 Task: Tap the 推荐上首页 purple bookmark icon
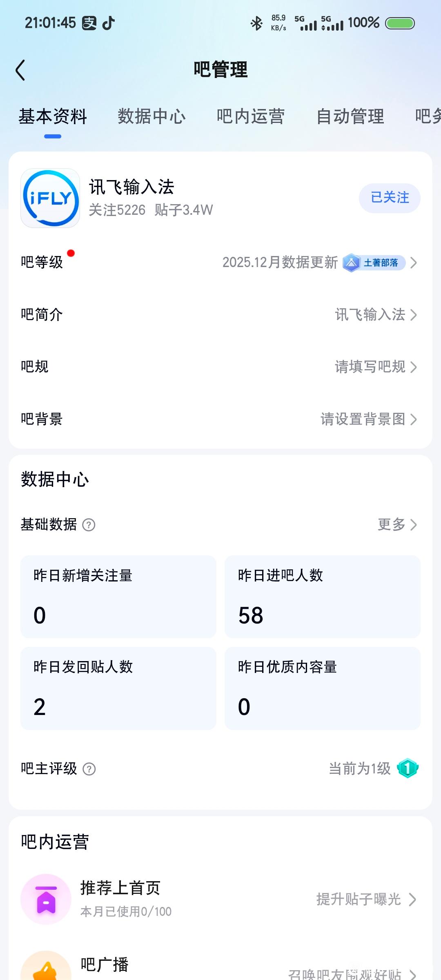coord(46,899)
